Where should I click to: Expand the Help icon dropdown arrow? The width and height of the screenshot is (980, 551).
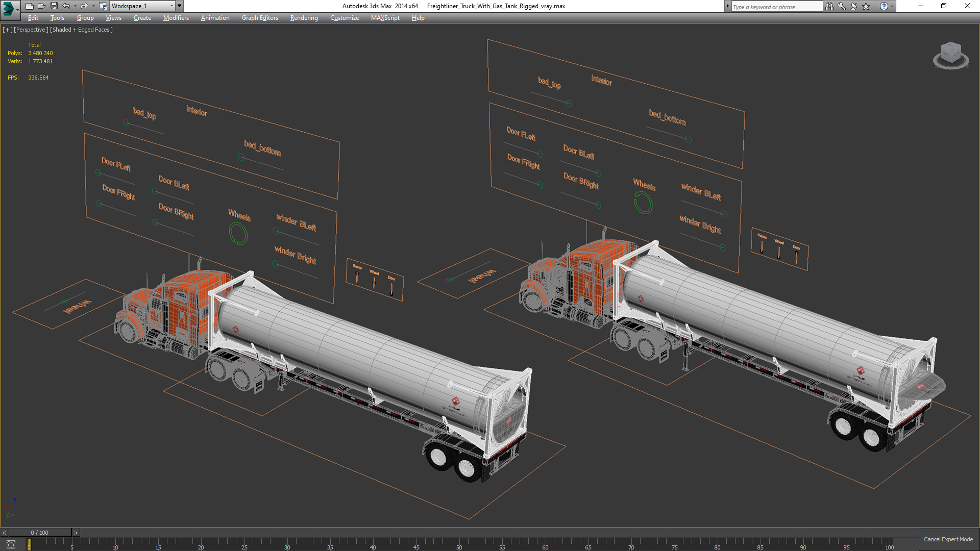pos(892,6)
